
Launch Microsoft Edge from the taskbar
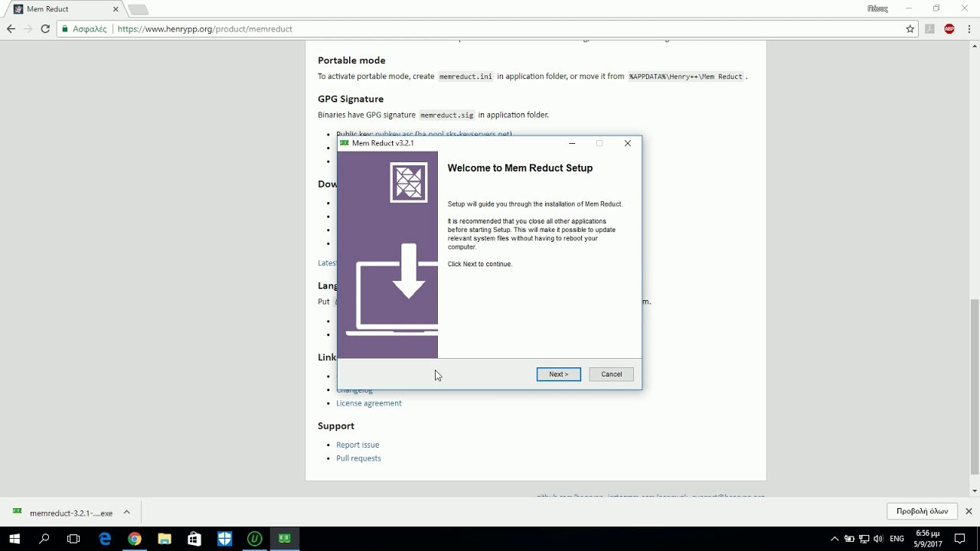[x=105, y=539]
